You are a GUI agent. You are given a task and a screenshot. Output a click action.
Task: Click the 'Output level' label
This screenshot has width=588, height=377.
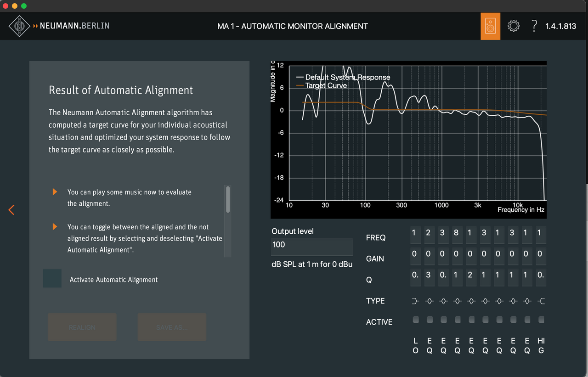293,231
